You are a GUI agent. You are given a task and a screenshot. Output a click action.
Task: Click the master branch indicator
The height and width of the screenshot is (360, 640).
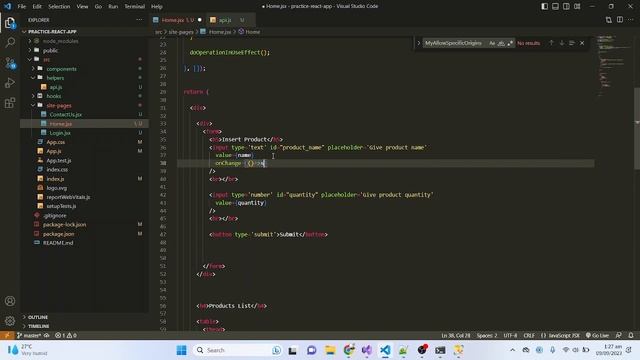[x=29, y=335]
